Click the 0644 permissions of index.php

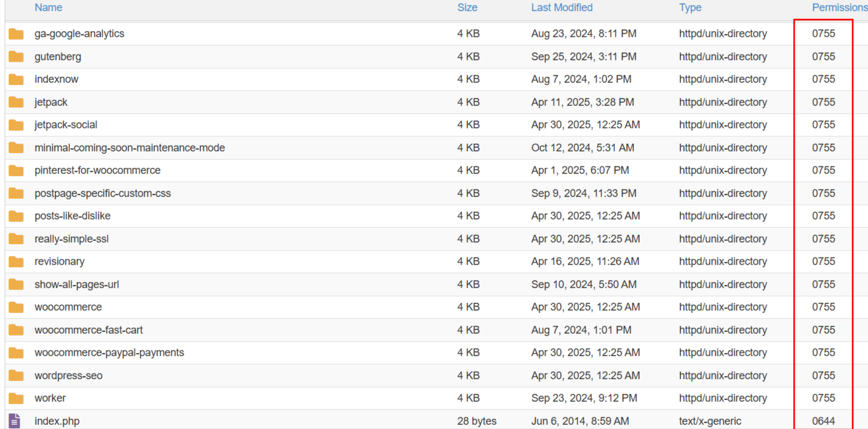coord(824,421)
